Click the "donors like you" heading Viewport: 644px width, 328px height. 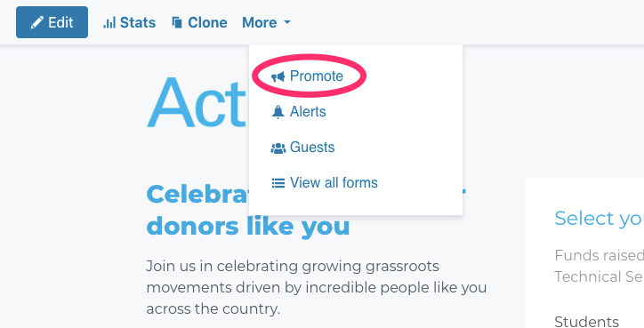coord(247,226)
